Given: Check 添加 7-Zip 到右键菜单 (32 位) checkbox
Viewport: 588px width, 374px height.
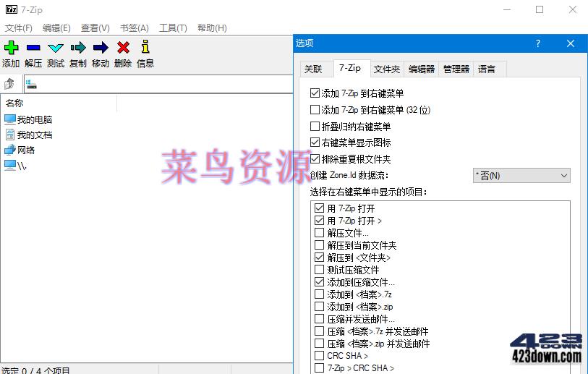Looking at the screenshot, I should 315,109.
